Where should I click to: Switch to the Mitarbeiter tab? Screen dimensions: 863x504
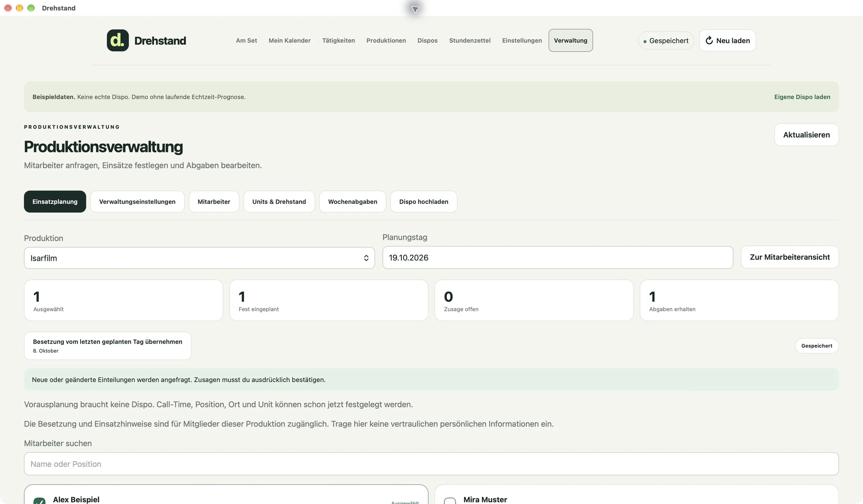(x=214, y=201)
